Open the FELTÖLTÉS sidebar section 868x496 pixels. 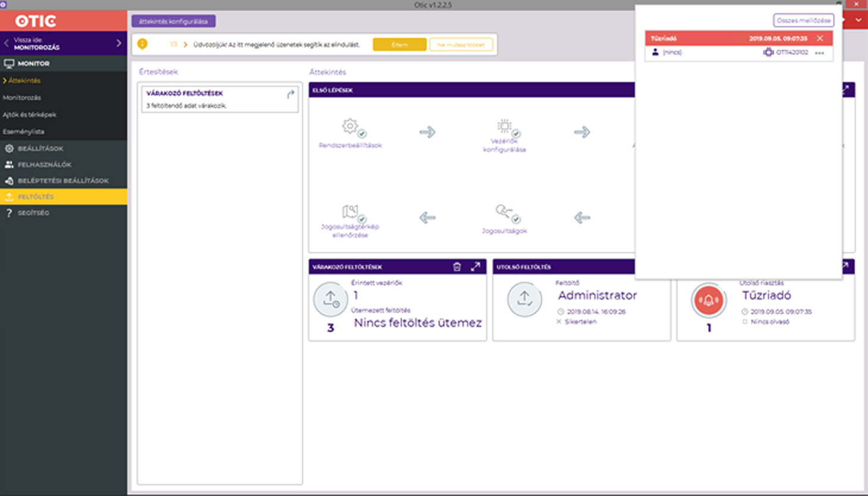tap(36, 197)
